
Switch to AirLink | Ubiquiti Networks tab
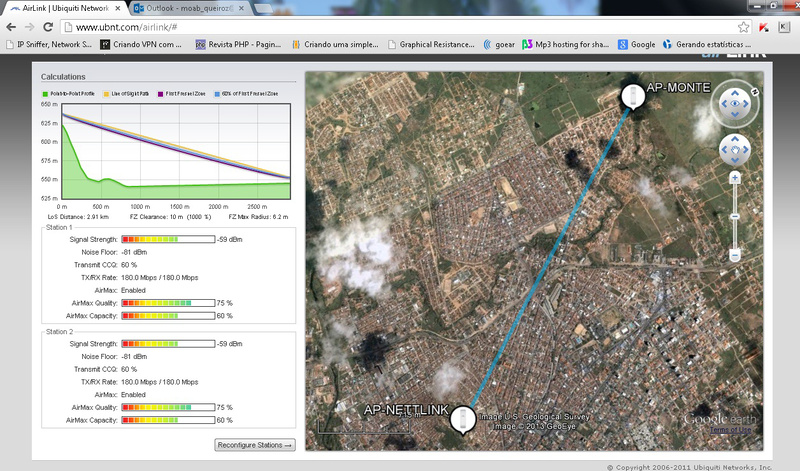pos(63,8)
